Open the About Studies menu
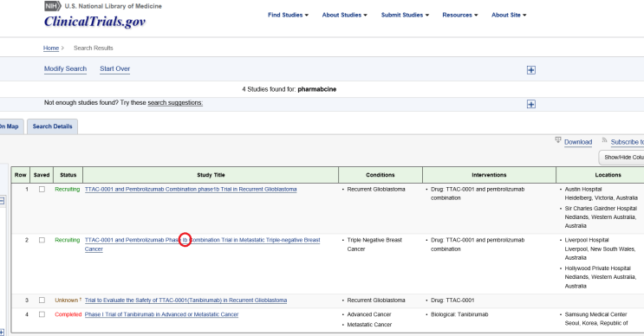Image resolution: width=644 pixels, height=336 pixels. tap(345, 15)
